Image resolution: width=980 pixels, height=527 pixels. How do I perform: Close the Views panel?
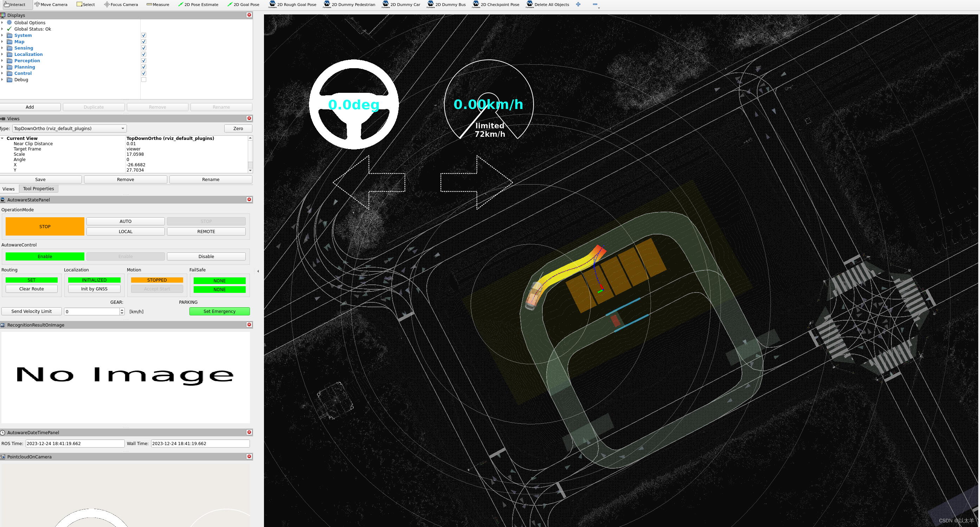pos(249,118)
